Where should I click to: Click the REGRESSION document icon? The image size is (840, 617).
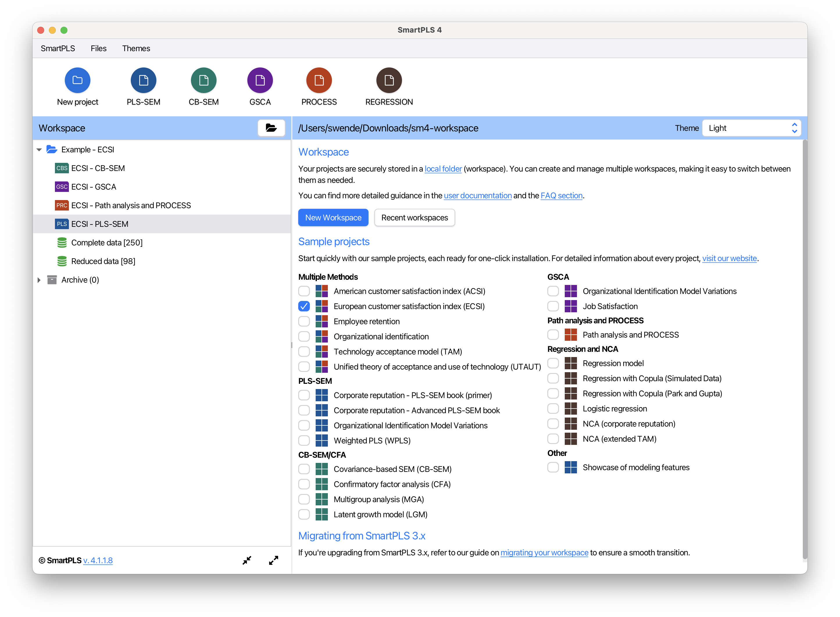(389, 80)
